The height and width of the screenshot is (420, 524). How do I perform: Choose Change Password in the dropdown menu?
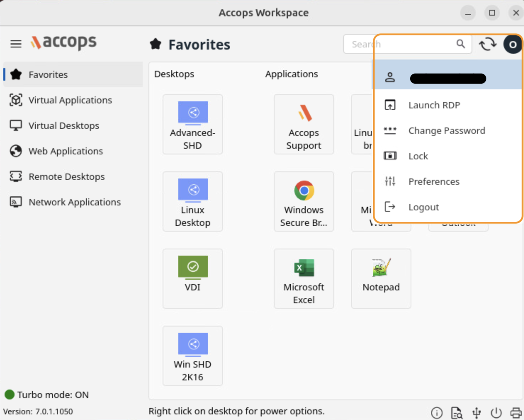(x=446, y=131)
